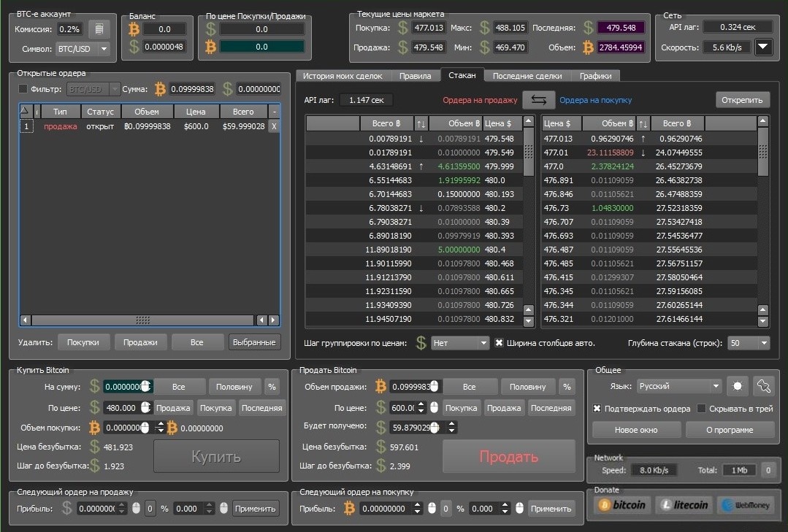Open the Глубина стакана rows dropdown

pyautogui.click(x=749, y=343)
